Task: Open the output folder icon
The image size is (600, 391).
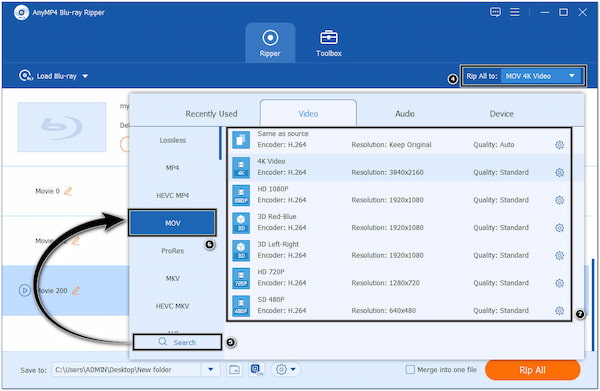Action: [x=235, y=370]
